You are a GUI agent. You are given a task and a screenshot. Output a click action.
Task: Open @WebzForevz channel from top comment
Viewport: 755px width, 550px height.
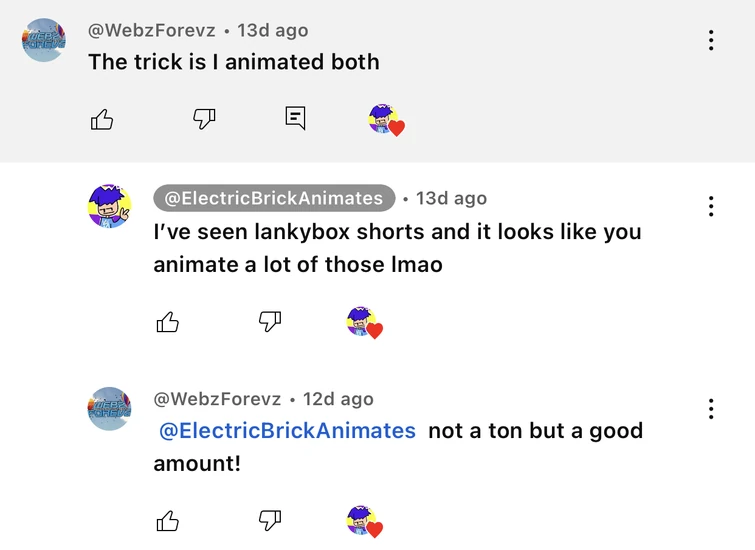(x=152, y=30)
